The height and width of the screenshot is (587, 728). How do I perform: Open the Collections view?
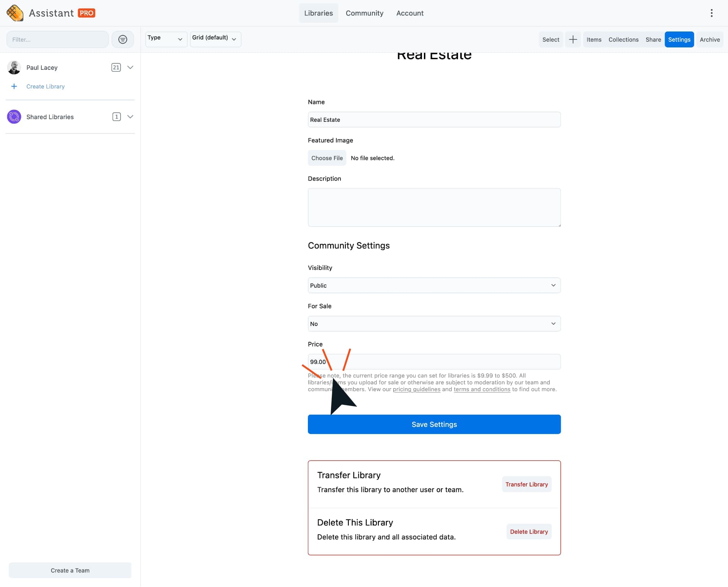(x=623, y=39)
